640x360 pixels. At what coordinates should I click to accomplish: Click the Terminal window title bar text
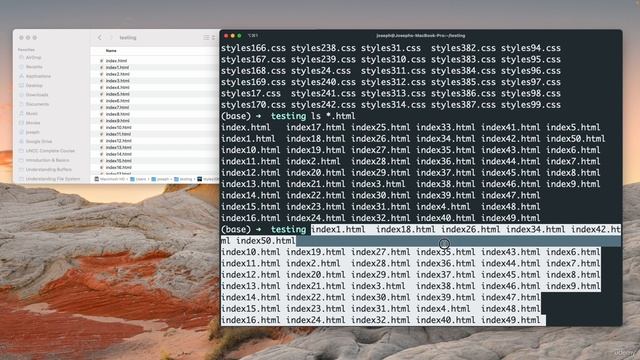(420, 36)
